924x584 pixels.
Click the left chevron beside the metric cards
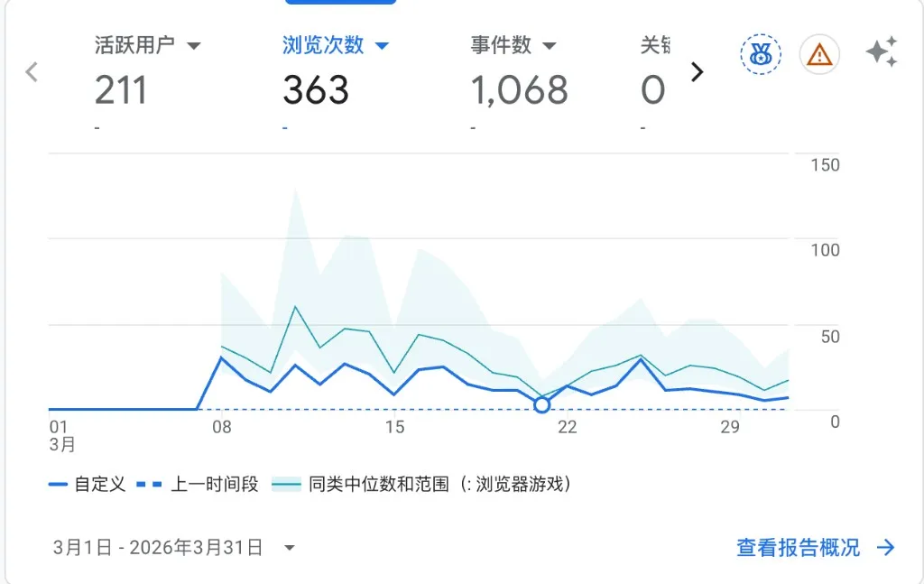click(32, 72)
